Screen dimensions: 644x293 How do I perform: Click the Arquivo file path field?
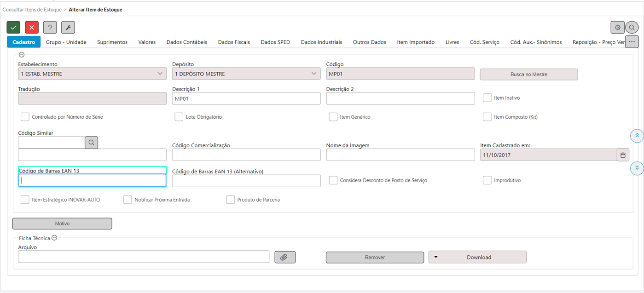[x=144, y=257]
